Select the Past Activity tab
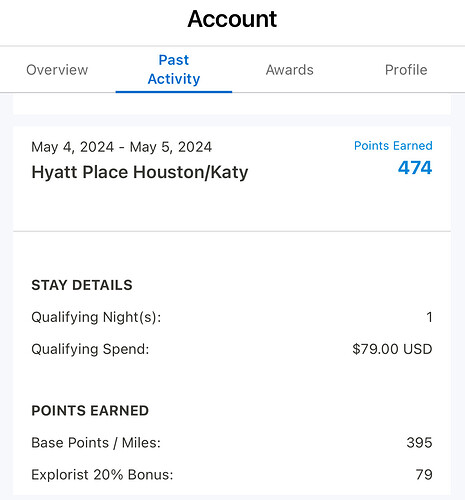465x500 pixels. pos(174,70)
